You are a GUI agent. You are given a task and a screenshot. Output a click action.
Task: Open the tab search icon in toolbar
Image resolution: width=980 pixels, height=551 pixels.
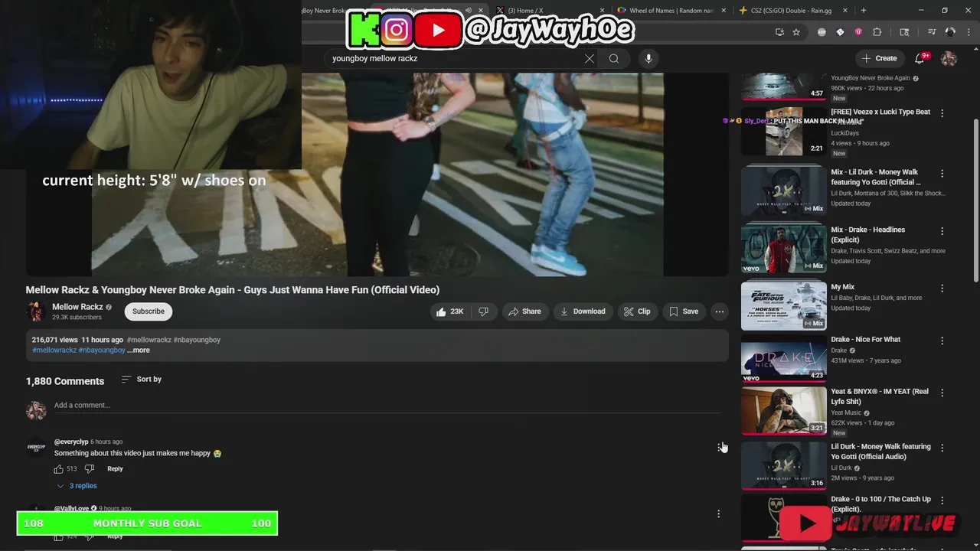(904, 32)
